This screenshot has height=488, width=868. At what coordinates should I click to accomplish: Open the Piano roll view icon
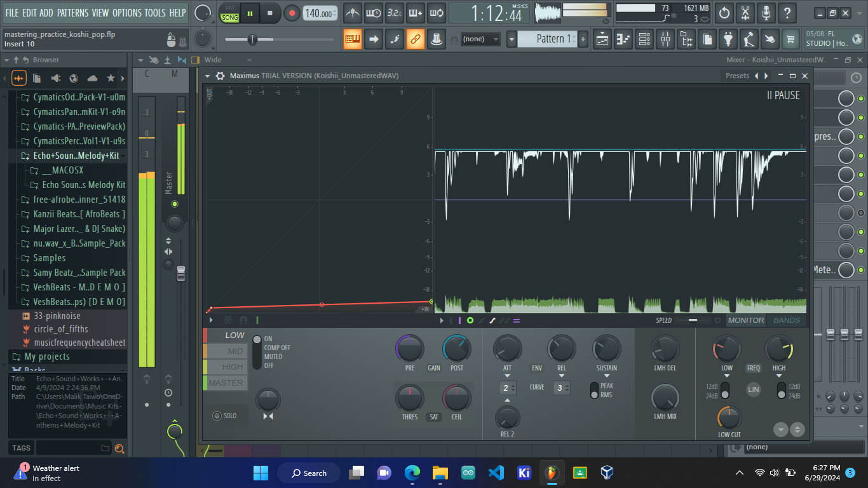click(x=623, y=39)
